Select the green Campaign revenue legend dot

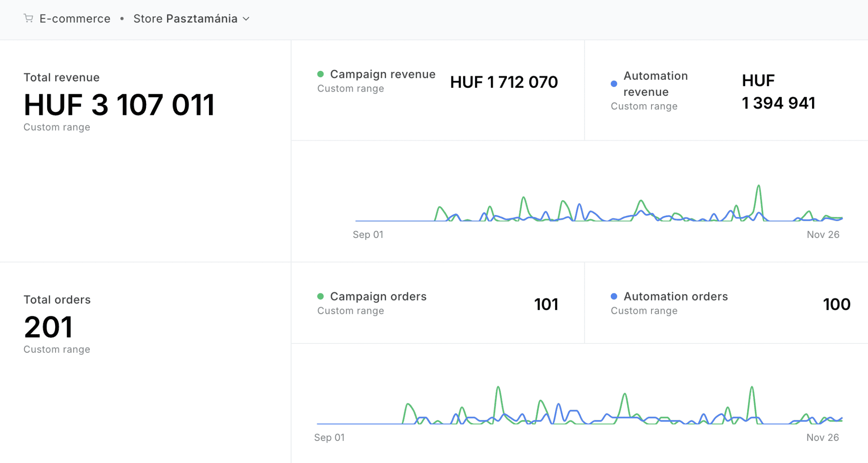coord(321,74)
